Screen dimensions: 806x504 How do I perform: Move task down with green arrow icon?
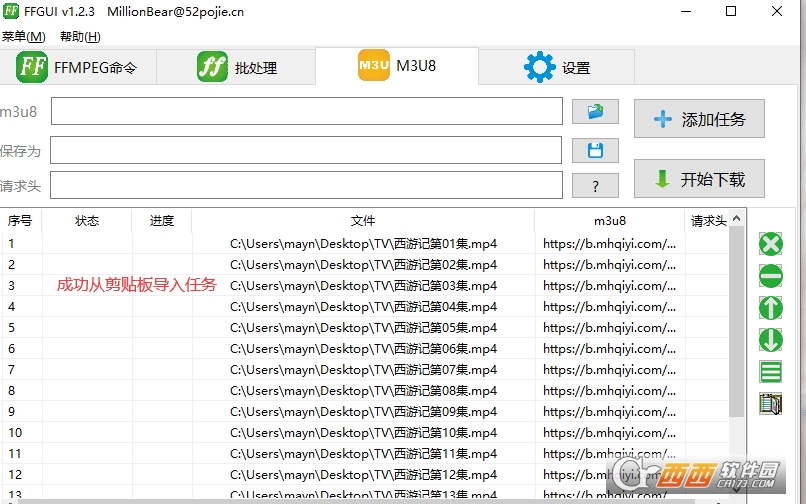[771, 340]
